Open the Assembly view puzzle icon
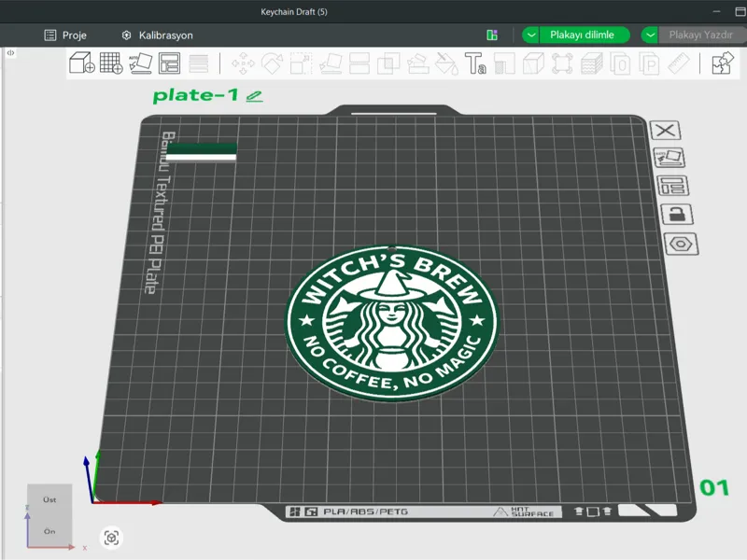 tap(723, 63)
